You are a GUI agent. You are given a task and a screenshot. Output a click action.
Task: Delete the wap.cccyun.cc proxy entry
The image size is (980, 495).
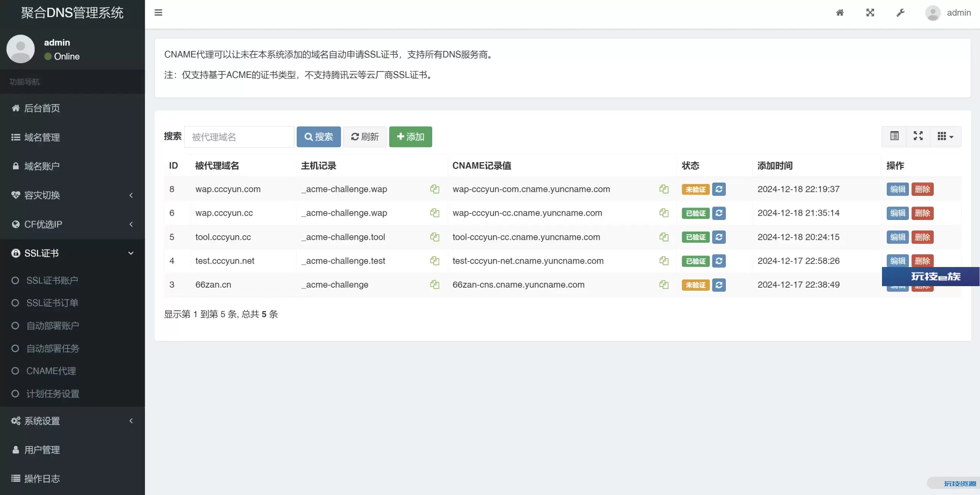click(x=922, y=213)
